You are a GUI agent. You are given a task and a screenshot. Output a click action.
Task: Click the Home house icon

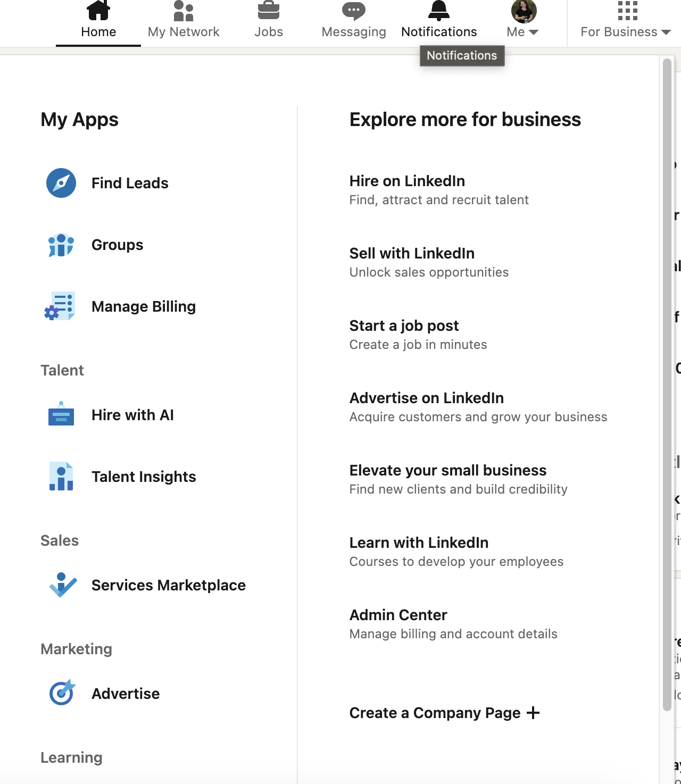(x=98, y=10)
